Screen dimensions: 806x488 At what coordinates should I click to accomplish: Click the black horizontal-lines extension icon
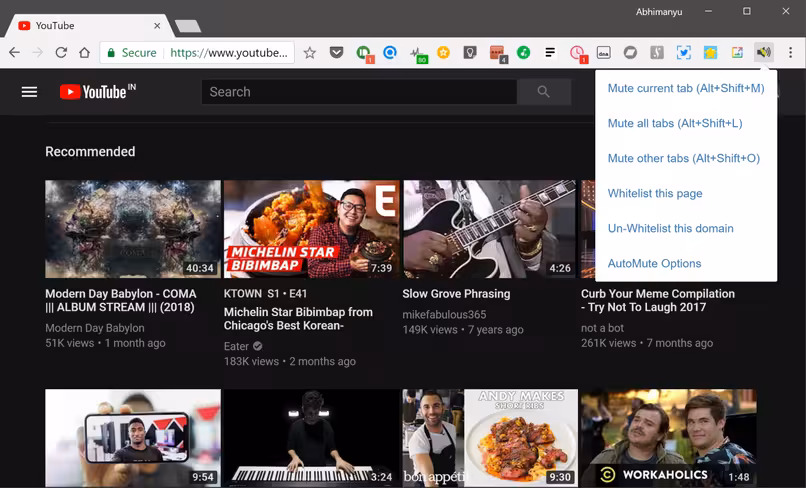(x=550, y=52)
